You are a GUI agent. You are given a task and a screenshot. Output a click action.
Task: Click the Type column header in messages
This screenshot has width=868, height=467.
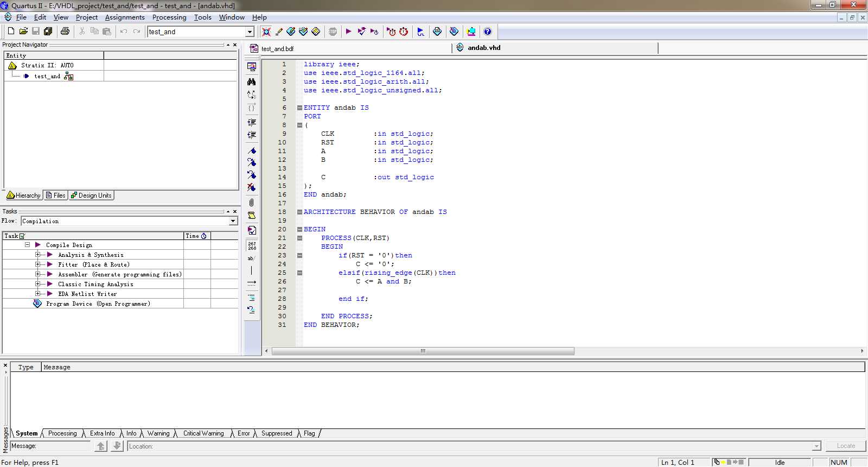(25, 367)
